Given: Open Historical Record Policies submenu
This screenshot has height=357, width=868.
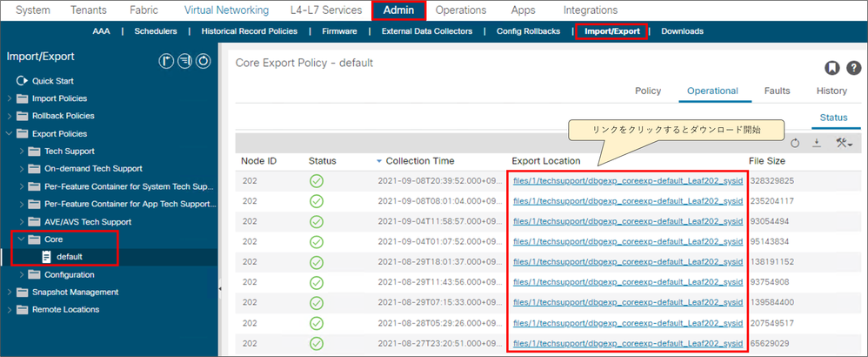Looking at the screenshot, I should tap(249, 31).
